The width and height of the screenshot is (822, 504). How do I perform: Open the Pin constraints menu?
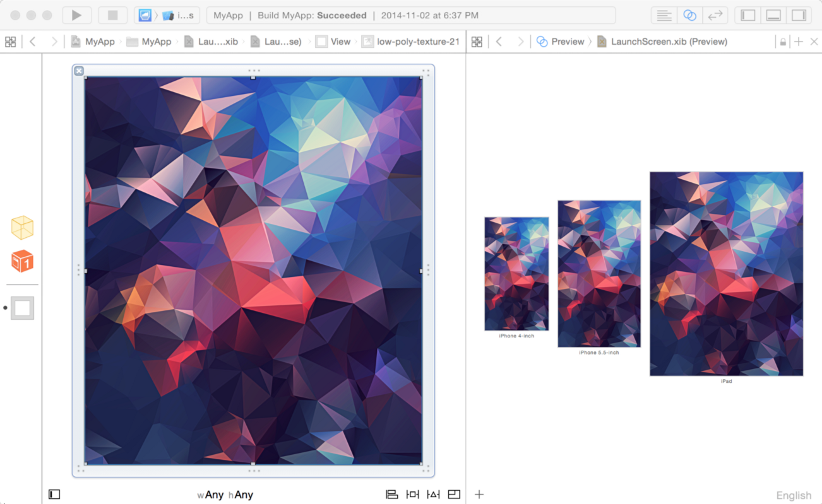(412, 495)
